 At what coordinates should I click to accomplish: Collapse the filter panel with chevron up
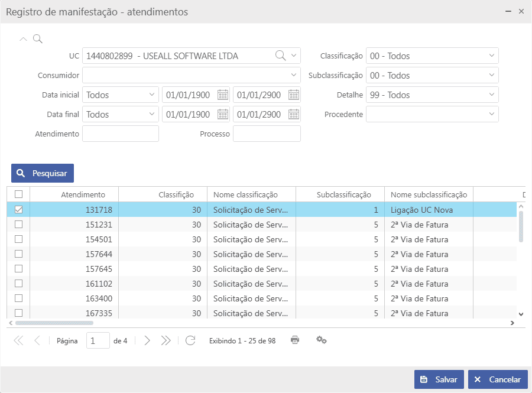[24, 39]
